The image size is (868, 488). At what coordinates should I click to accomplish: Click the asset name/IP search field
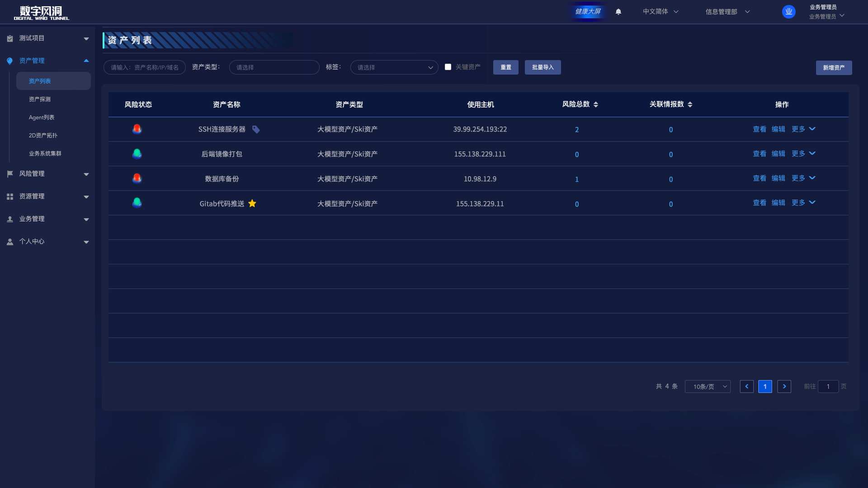tap(145, 67)
